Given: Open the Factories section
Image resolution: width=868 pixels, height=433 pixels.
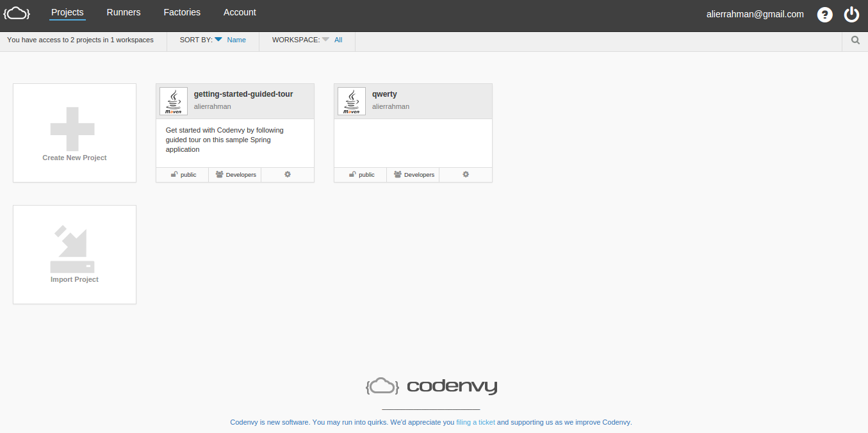Looking at the screenshot, I should (x=181, y=12).
